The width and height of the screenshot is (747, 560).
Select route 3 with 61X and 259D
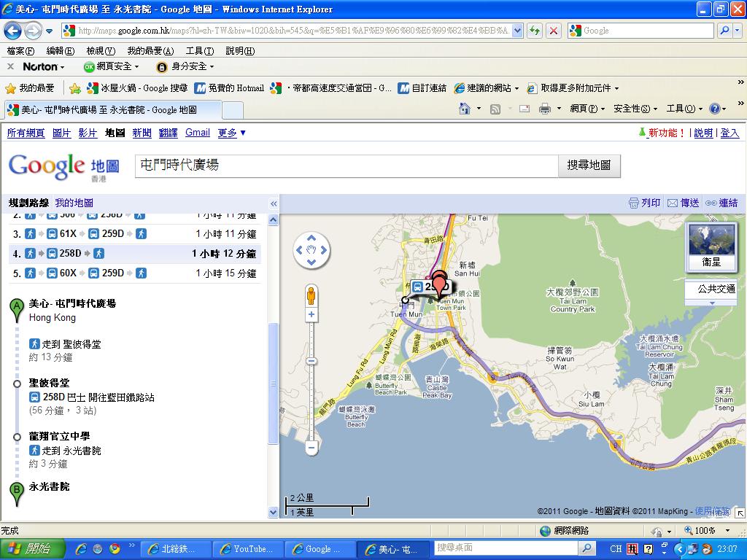(x=135, y=234)
